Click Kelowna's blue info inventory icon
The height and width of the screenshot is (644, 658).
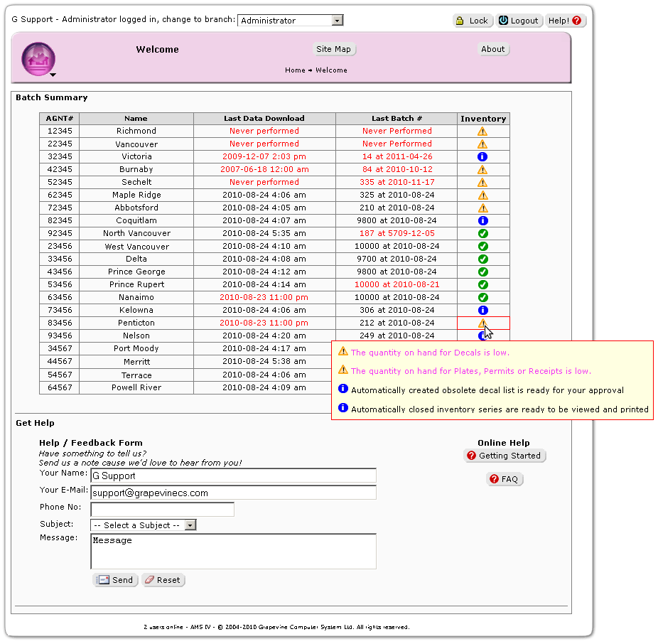pos(482,311)
